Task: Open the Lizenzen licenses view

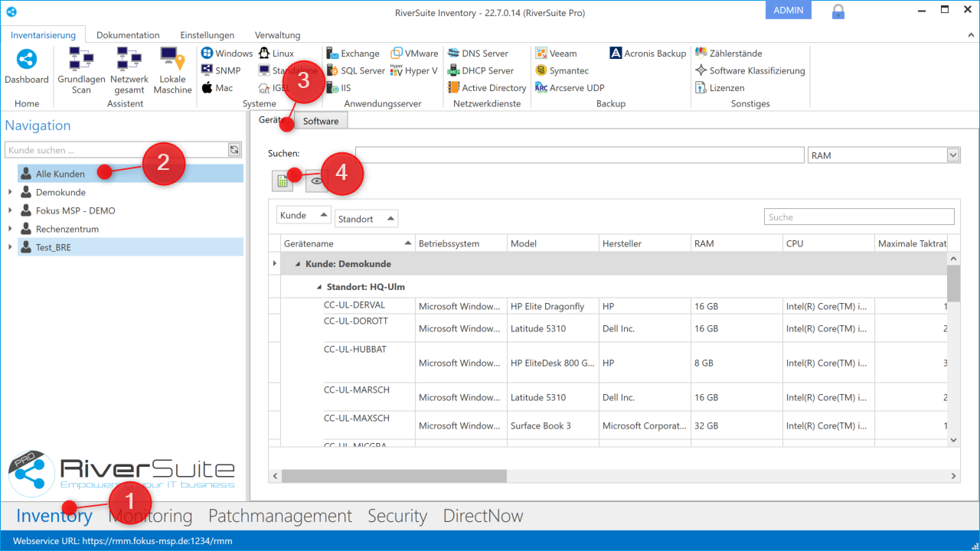Action: pos(720,88)
